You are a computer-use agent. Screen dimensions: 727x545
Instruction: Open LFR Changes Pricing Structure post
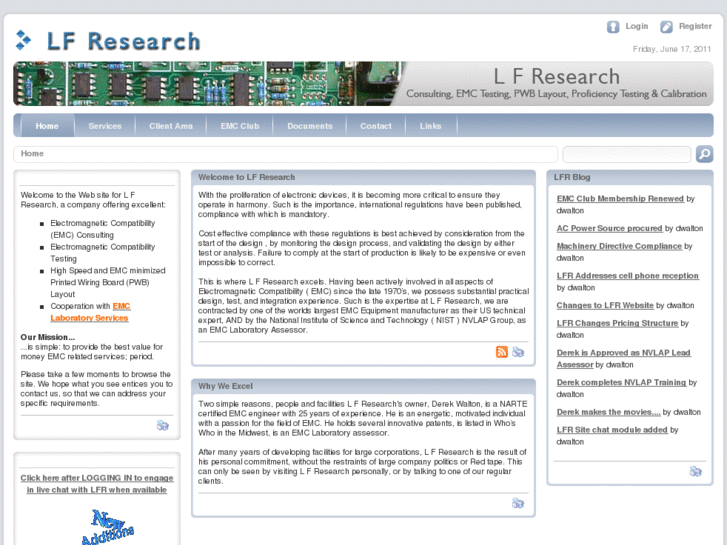pyautogui.click(x=617, y=323)
